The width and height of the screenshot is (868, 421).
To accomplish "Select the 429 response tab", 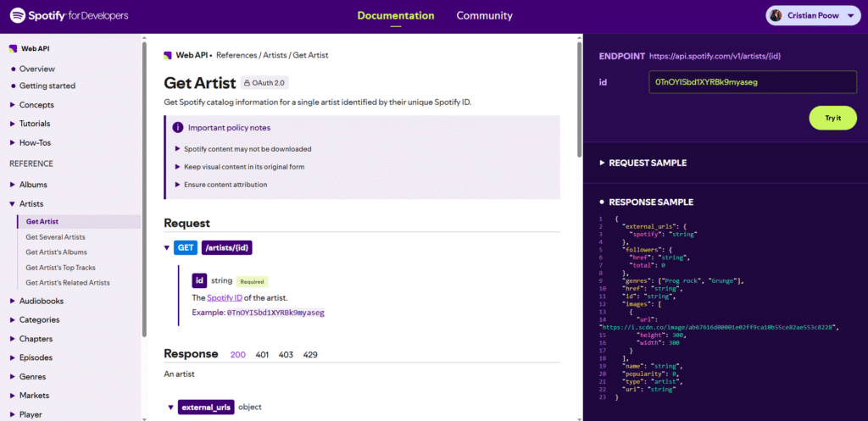I will coord(310,355).
